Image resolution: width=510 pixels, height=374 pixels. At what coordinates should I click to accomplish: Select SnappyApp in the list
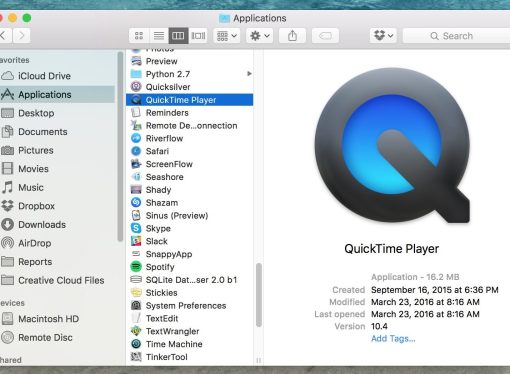[189, 254]
